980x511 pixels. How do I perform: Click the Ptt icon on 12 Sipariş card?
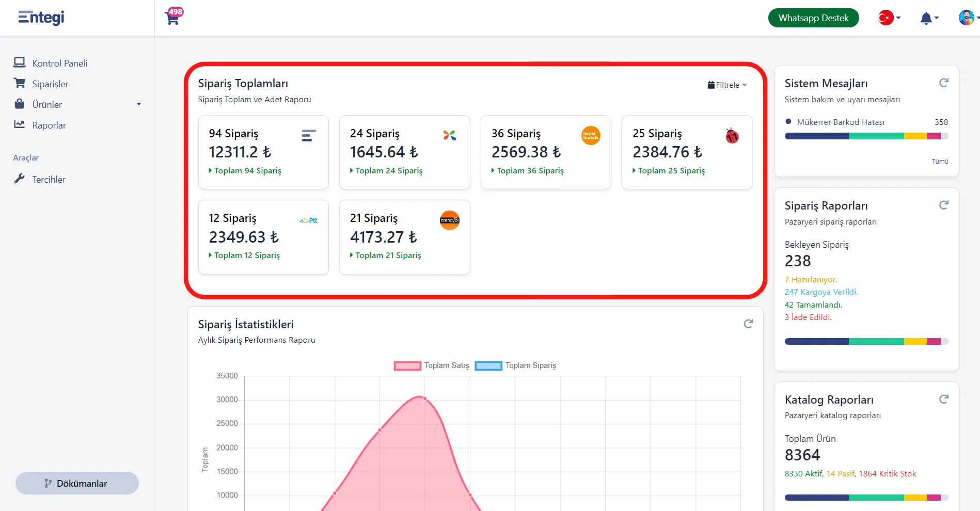click(309, 220)
